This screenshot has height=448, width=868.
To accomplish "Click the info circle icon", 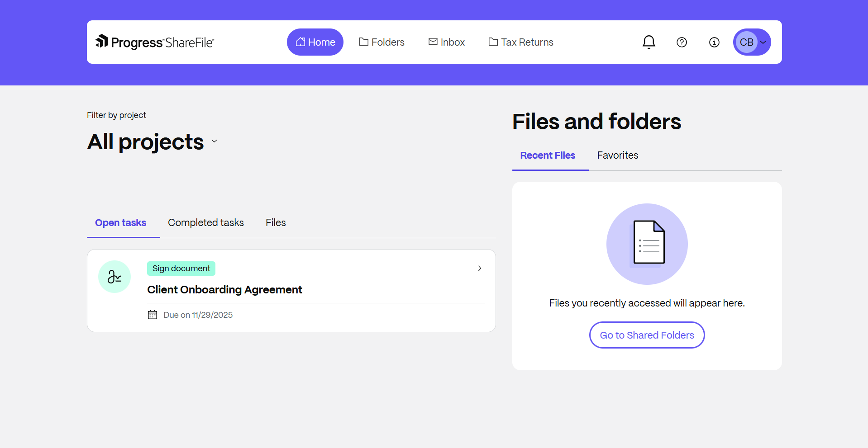I will [714, 42].
